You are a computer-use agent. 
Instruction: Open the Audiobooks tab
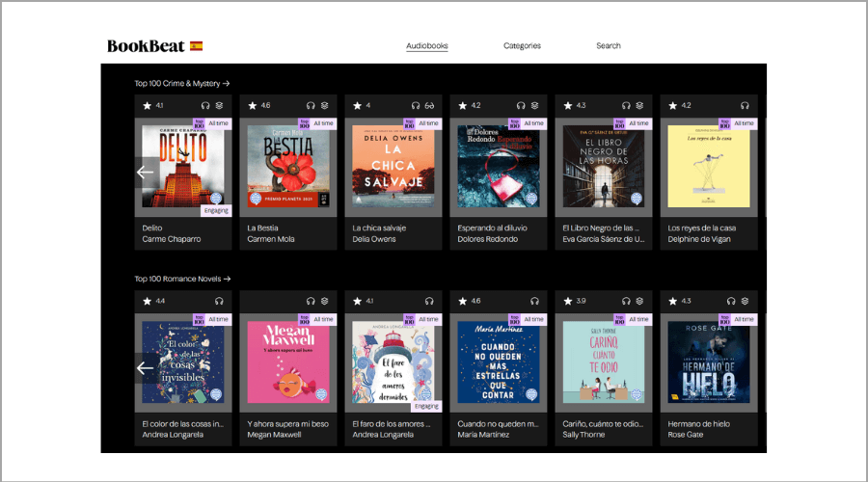point(426,45)
